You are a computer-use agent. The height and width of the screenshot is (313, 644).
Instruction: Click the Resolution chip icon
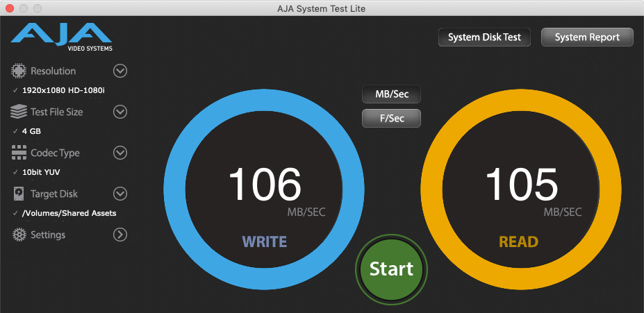[19, 71]
